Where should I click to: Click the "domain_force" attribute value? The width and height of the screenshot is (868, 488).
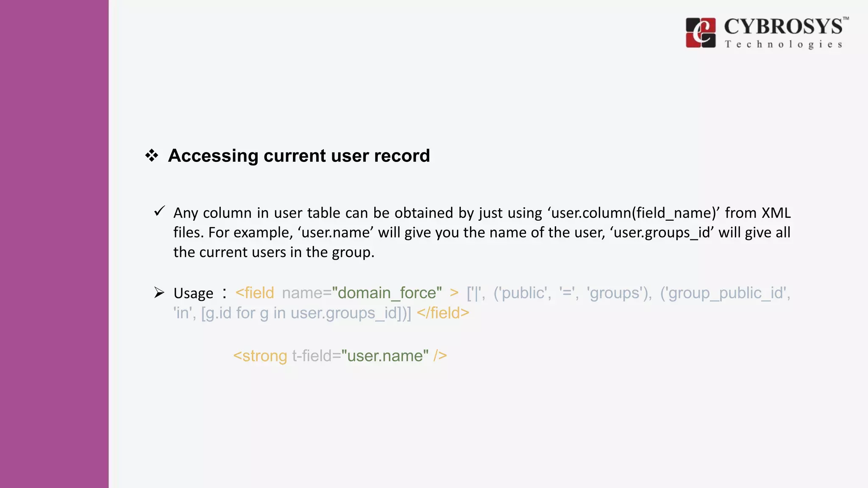click(x=387, y=293)
